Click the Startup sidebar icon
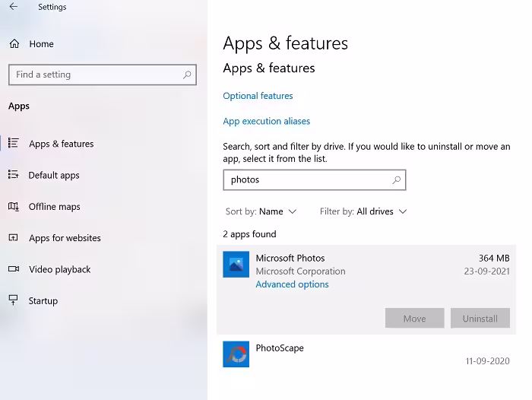532x400 pixels. [x=13, y=300]
